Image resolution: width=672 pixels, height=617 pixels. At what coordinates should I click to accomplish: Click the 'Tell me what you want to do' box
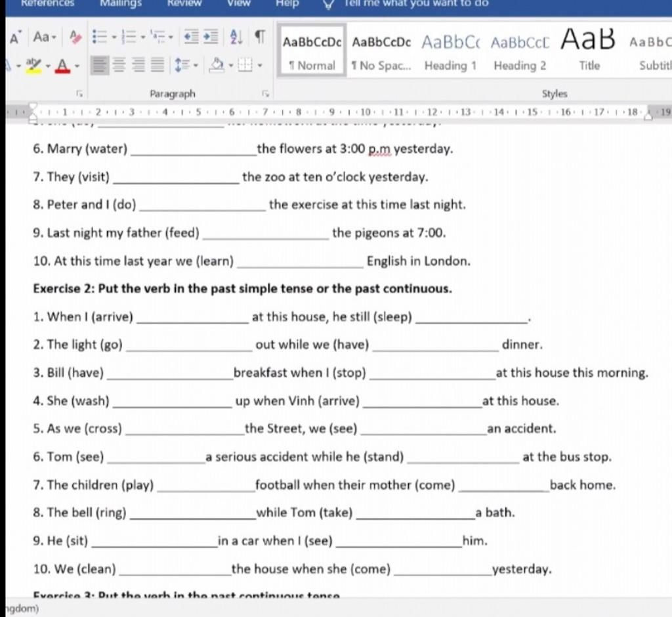416,3
